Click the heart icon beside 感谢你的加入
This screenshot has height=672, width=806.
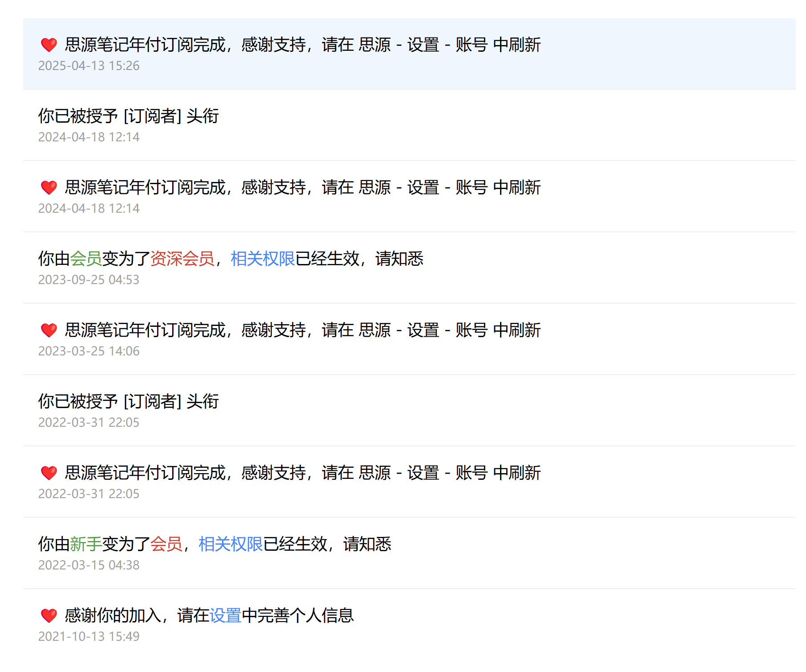[49, 615]
